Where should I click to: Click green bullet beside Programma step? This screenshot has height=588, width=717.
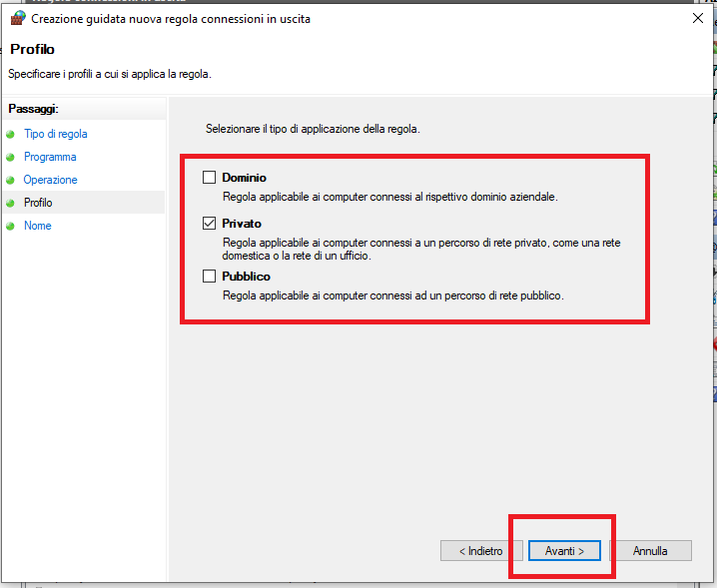(11, 157)
